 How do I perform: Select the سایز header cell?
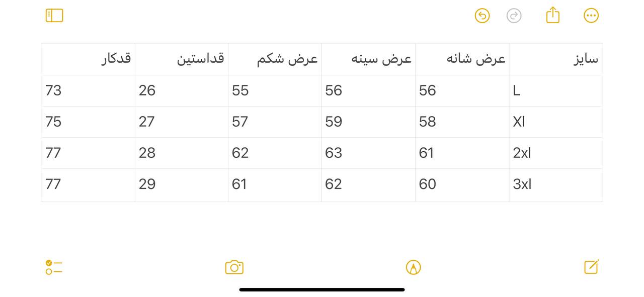coord(555,59)
